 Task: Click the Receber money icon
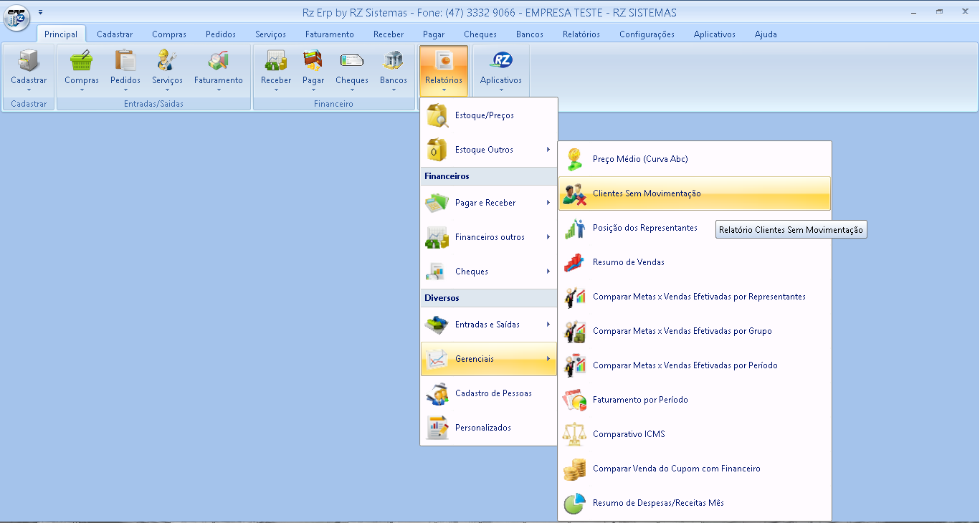276,61
